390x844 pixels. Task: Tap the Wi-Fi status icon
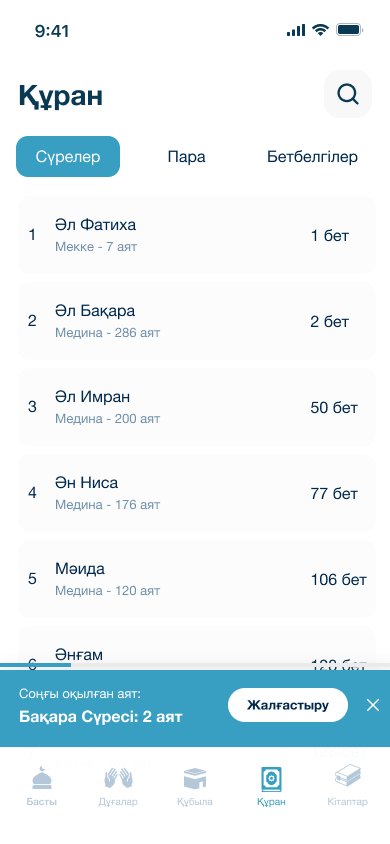click(321, 30)
